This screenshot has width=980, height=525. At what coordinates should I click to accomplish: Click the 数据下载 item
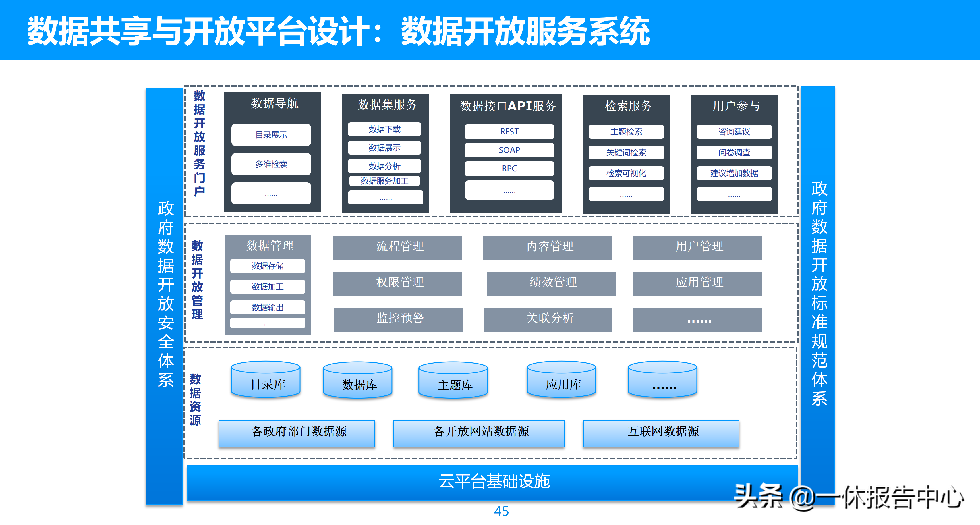tap(384, 129)
